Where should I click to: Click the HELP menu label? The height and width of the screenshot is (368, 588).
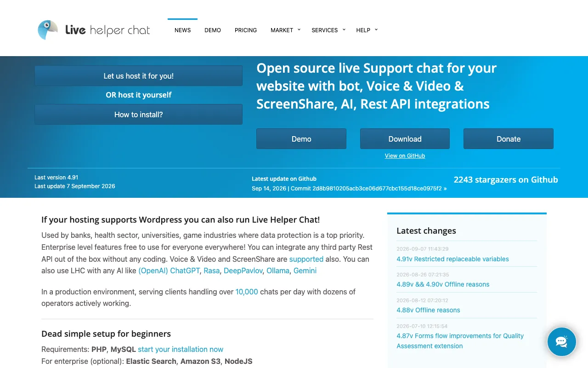point(363,30)
